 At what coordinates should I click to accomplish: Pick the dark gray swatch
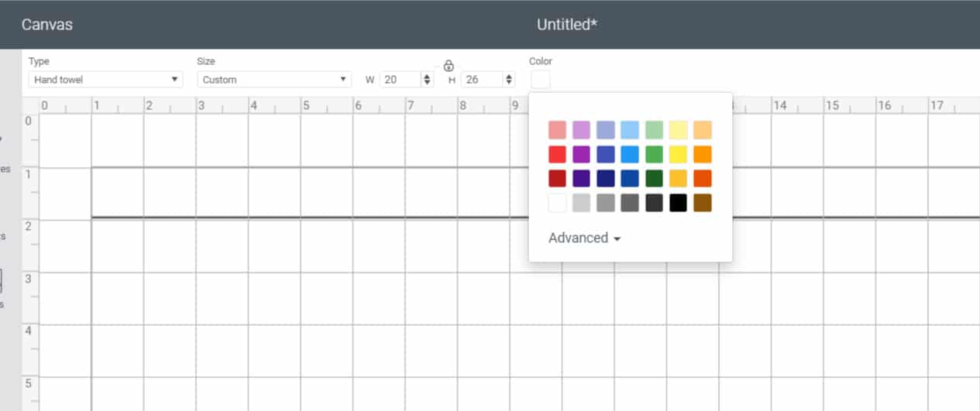630,203
